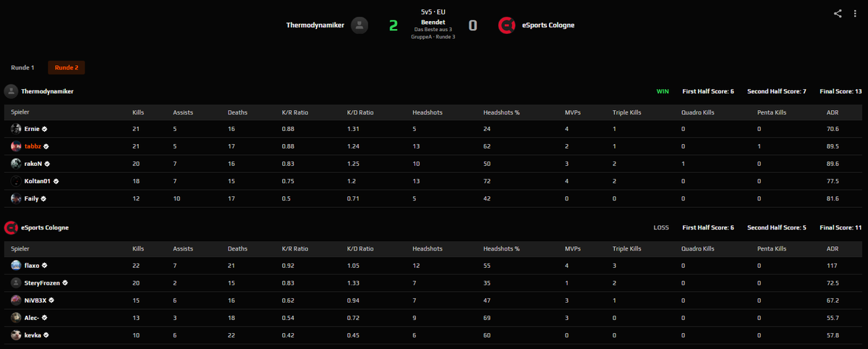Viewport: 868px width, 349px height.
Task: Click flaxo's ADR value 117
Action: 831,265
